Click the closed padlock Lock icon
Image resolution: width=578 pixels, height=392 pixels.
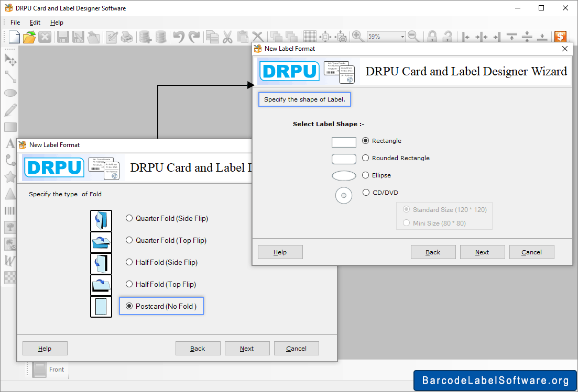pyautogui.click(x=432, y=37)
